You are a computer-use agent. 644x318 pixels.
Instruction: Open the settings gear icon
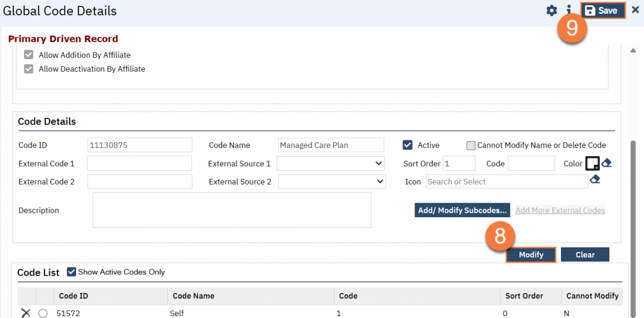552,11
